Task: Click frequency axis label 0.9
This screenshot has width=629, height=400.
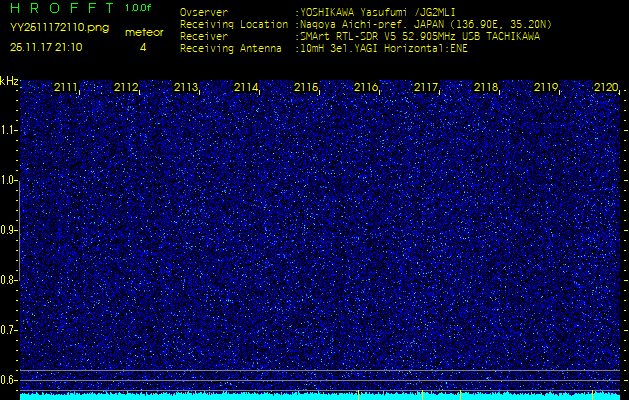Action: click(x=9, y=230)
